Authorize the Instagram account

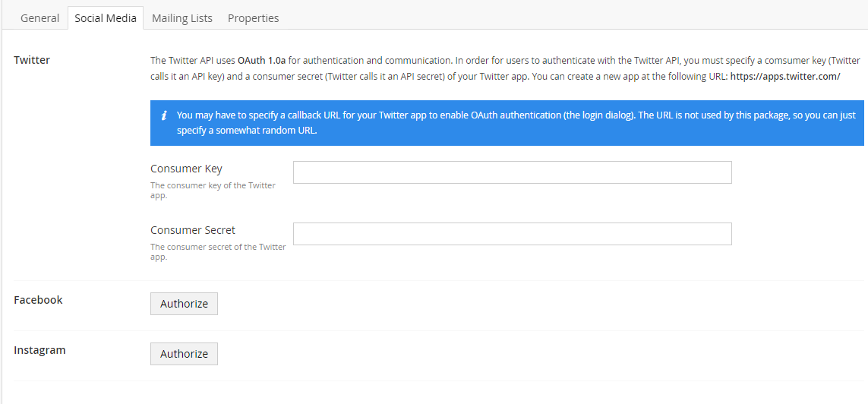click(x=184, y=354)
